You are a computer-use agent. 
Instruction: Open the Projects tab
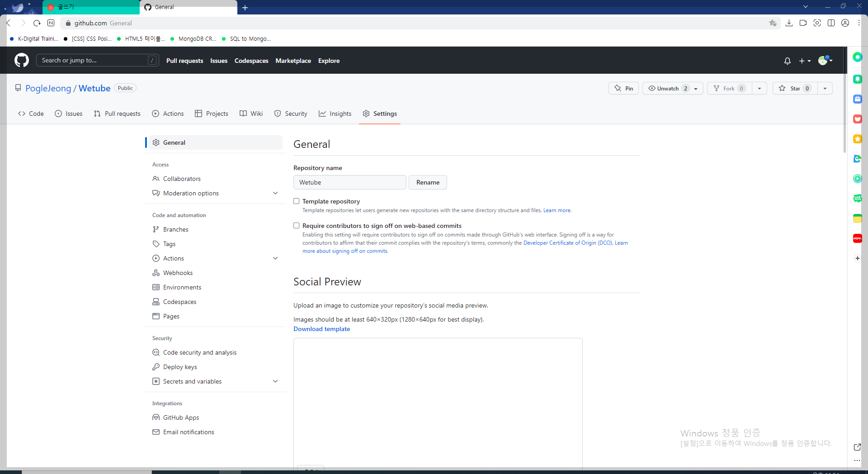click(x=212, y=114)
